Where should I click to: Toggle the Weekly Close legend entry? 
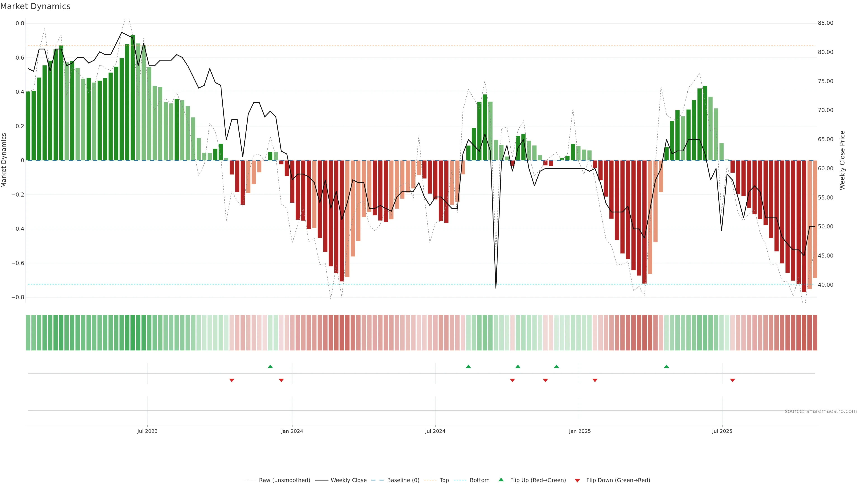pos(348,480)
